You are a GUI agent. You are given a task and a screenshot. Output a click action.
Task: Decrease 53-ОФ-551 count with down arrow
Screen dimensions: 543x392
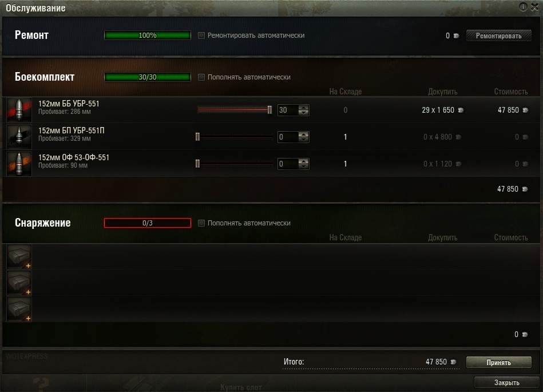[x=304, y=167]
